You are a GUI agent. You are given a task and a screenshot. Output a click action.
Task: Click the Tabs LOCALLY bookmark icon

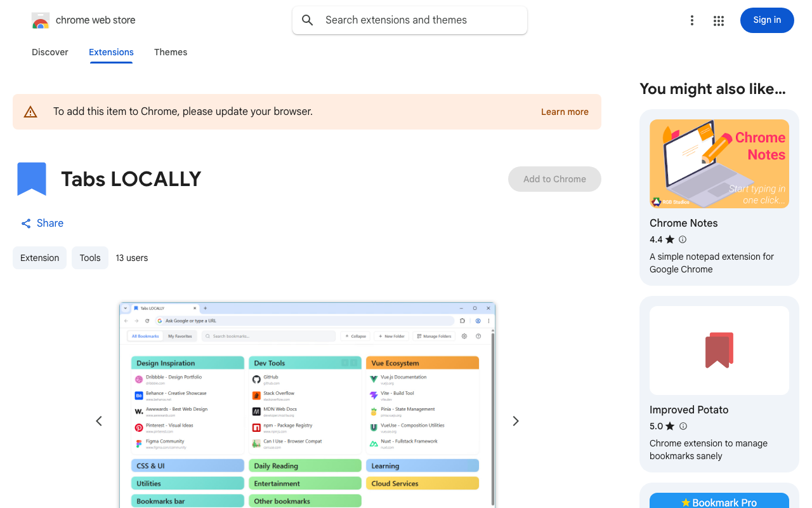tap(32, 179)
